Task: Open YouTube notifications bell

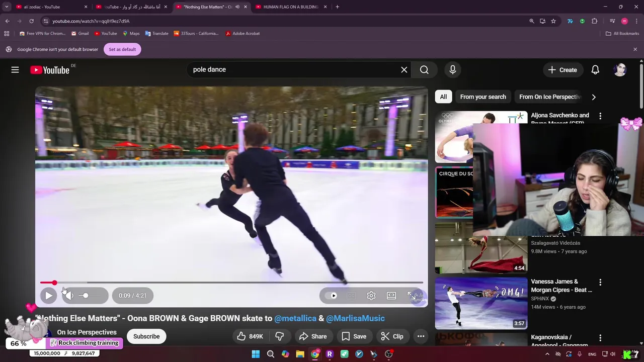Action: 595,70
